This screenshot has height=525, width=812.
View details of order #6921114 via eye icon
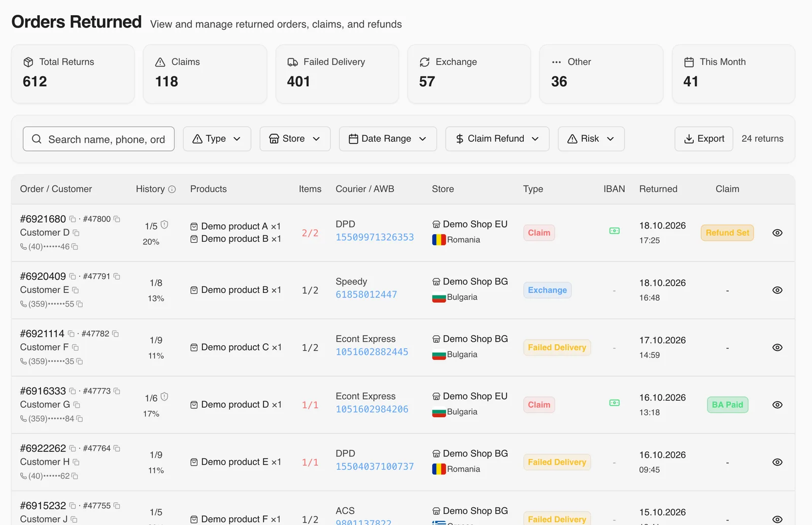[x=777, y=348]
